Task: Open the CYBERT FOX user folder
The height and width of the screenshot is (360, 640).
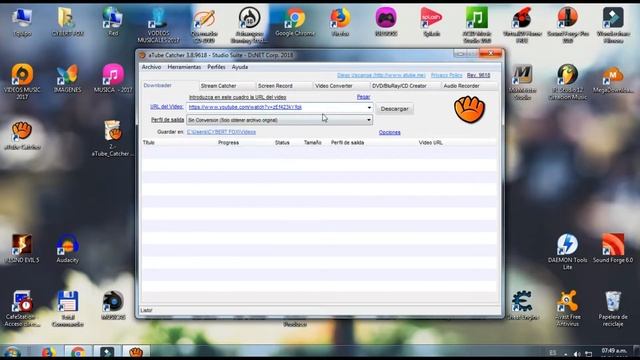Action: 67,22
